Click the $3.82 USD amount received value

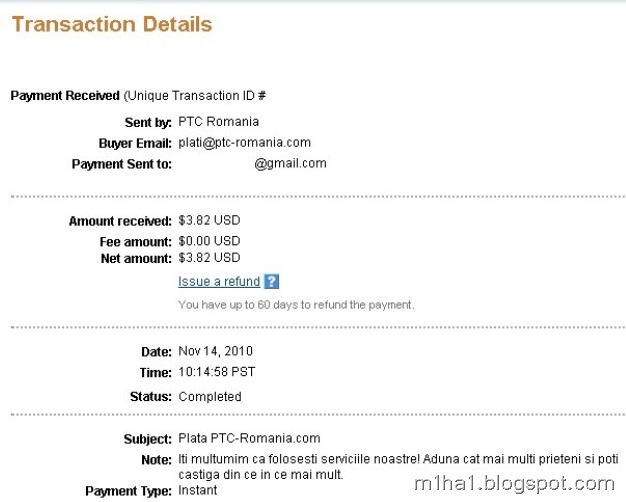(209, 220)
